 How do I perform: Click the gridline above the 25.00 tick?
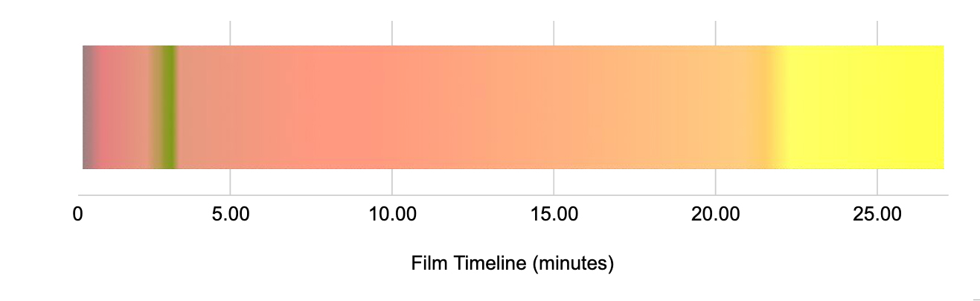coord(877,33)
